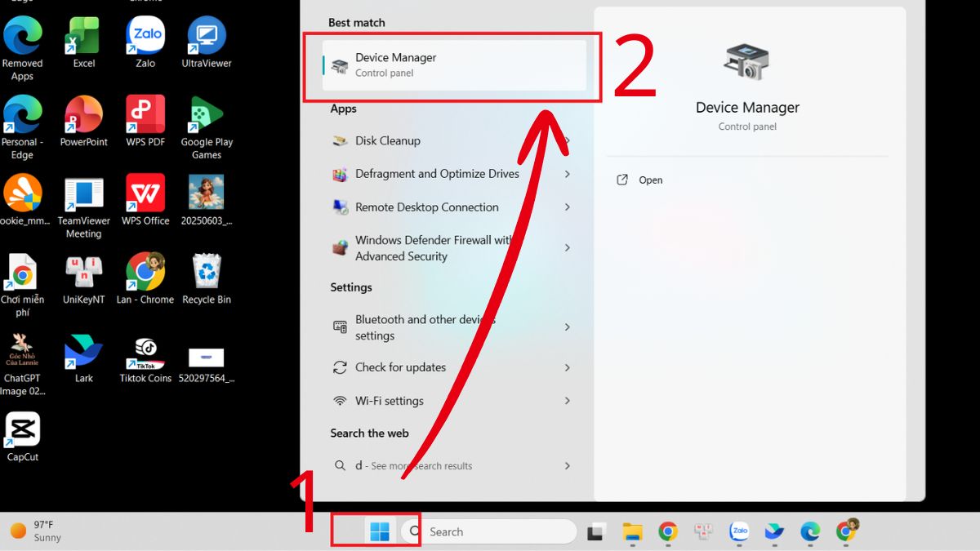Click taskbar Search box

[x=488, y=531]
